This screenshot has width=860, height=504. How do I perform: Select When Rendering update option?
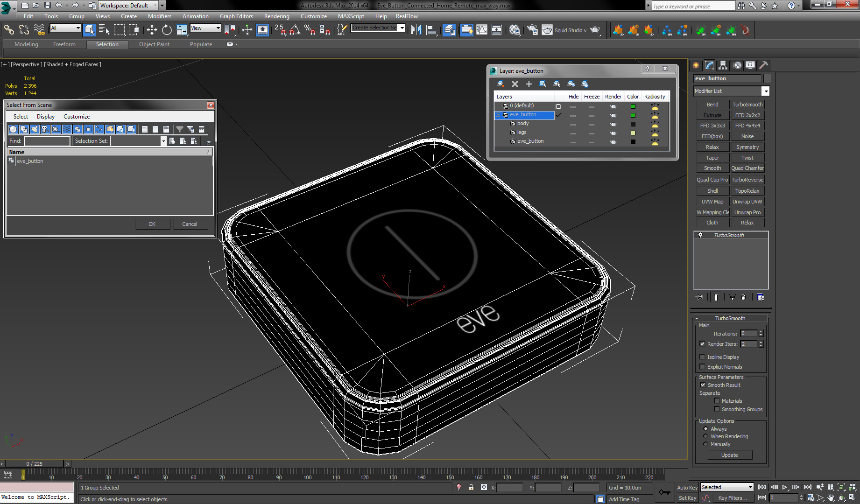click(705, 436)
